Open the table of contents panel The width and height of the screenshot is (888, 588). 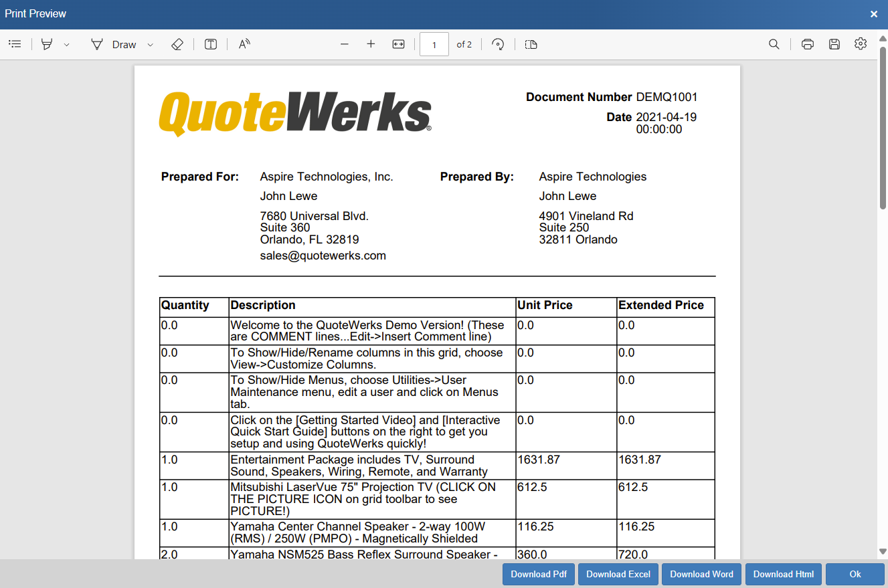point(15,44)
